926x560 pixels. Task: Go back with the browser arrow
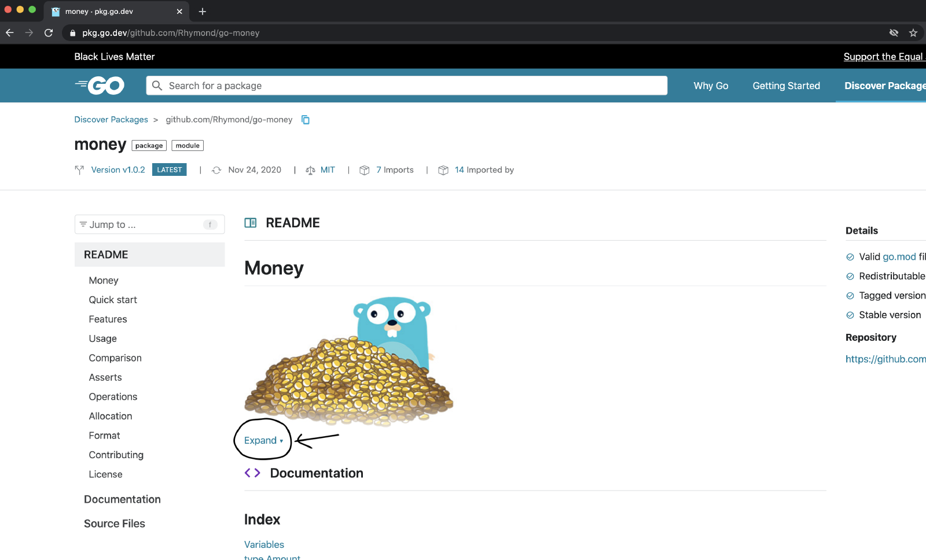click(10, 33)
